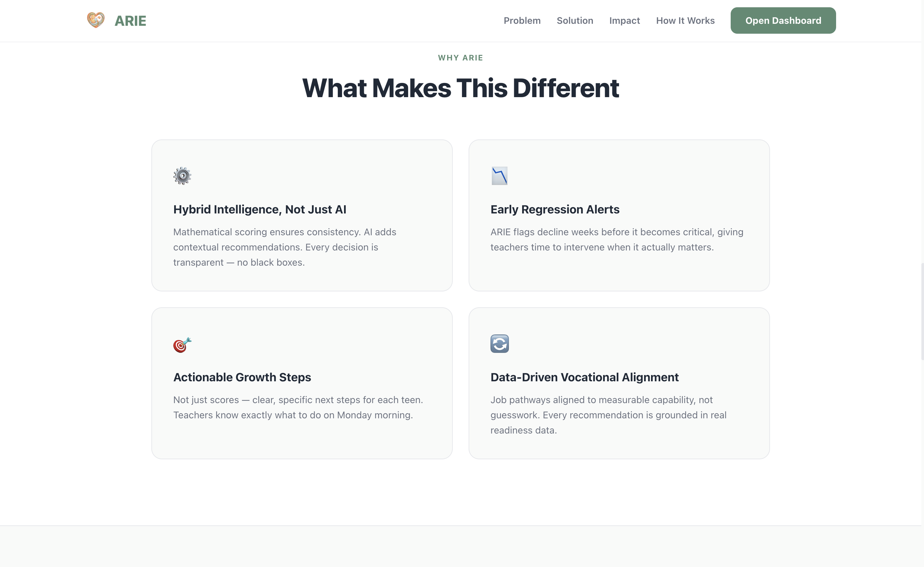Click the ARIE brand name text
This screenshot has width=924, height=567.
tap(130, 21)
